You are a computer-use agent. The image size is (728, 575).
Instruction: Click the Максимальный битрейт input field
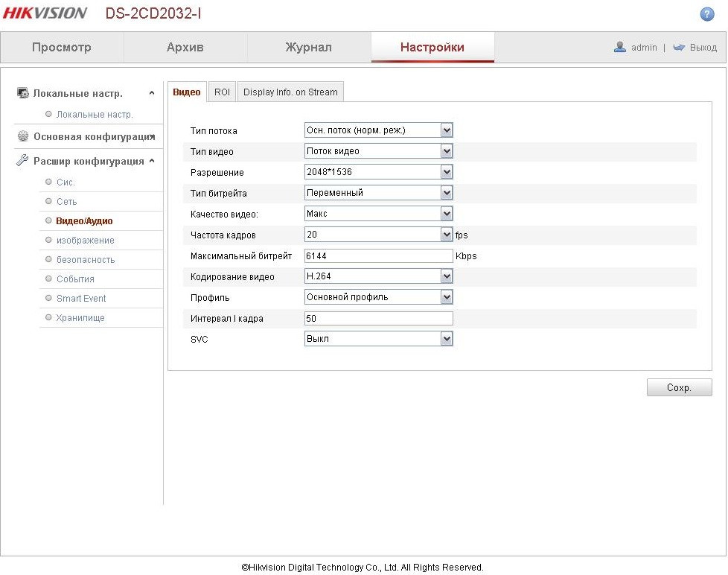pyautogui.click(x=378, y=255)
